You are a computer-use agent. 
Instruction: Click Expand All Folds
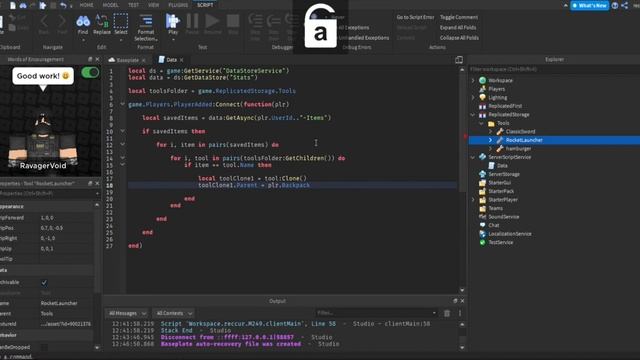tap(458, 27)
